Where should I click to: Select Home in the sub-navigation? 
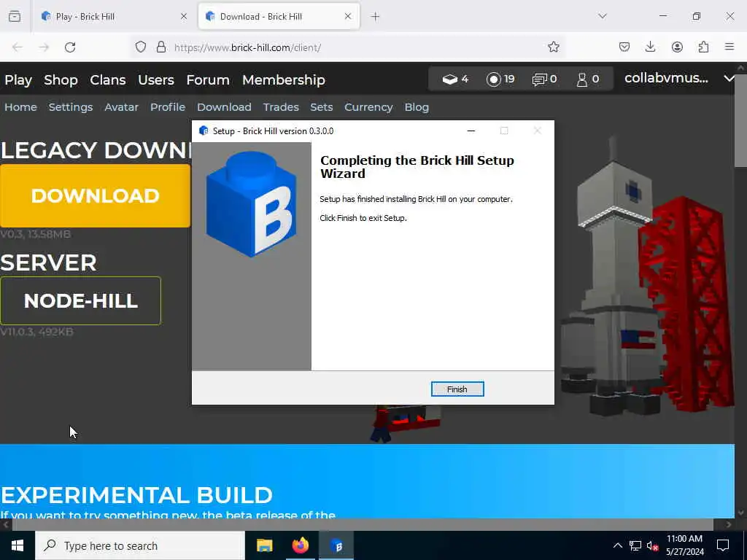tap(20, 107)
